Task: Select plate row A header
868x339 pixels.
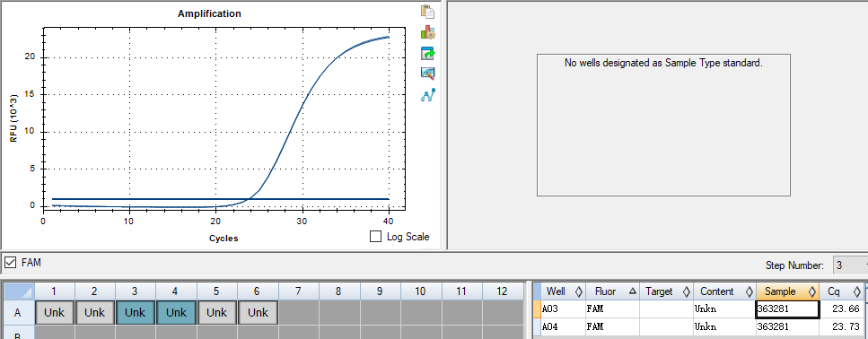Action: (x=18, y=312)
